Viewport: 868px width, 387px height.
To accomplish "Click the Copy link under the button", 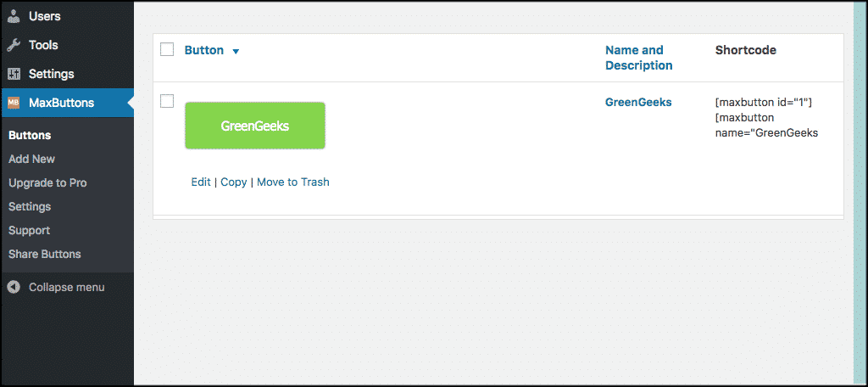I will [234, 182].
